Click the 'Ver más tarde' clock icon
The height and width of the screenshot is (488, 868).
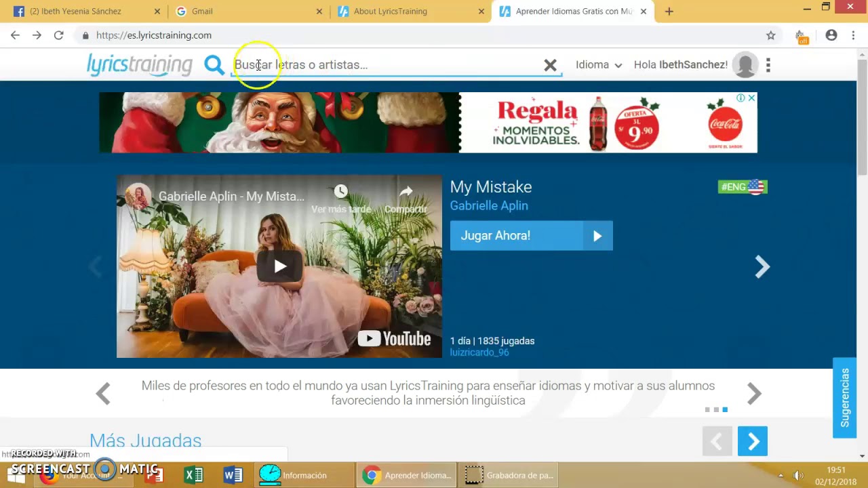click(340, 192)
